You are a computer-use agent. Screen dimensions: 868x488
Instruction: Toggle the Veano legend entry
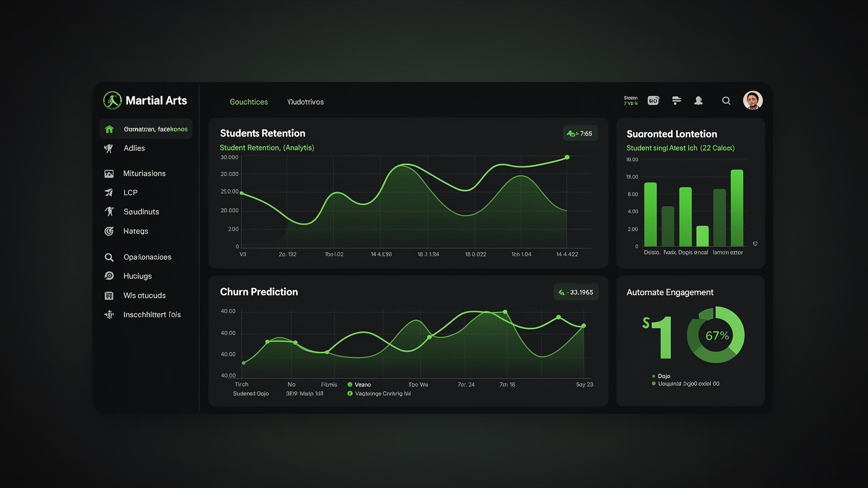359,385
